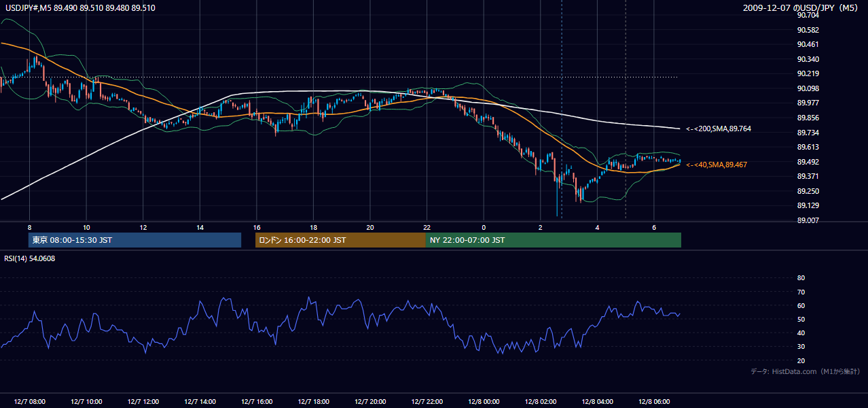Click the 12/7 16:00 time axis label
This screenshot has width=868, height=408.
(x=256, y=401)
